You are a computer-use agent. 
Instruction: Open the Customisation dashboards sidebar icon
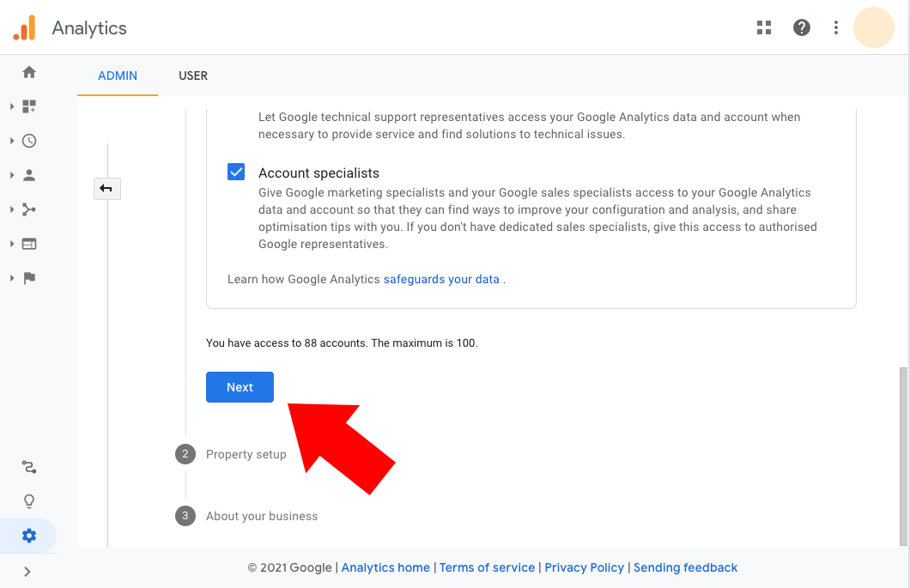(x=29, y=106)
